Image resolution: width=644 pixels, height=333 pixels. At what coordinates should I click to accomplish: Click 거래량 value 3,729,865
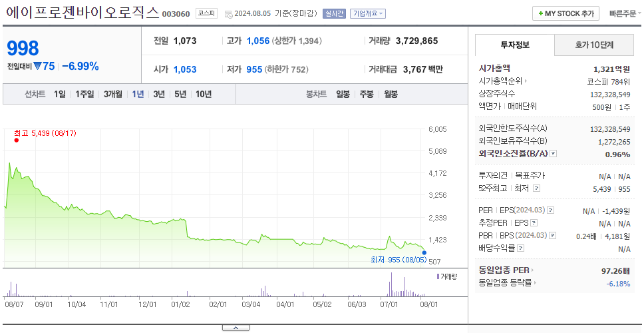coord(417,41)
